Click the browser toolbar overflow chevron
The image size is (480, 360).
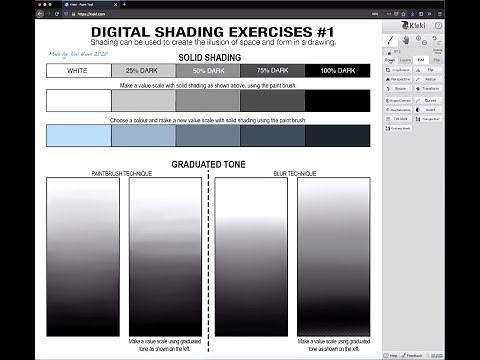tap(429, 14)
